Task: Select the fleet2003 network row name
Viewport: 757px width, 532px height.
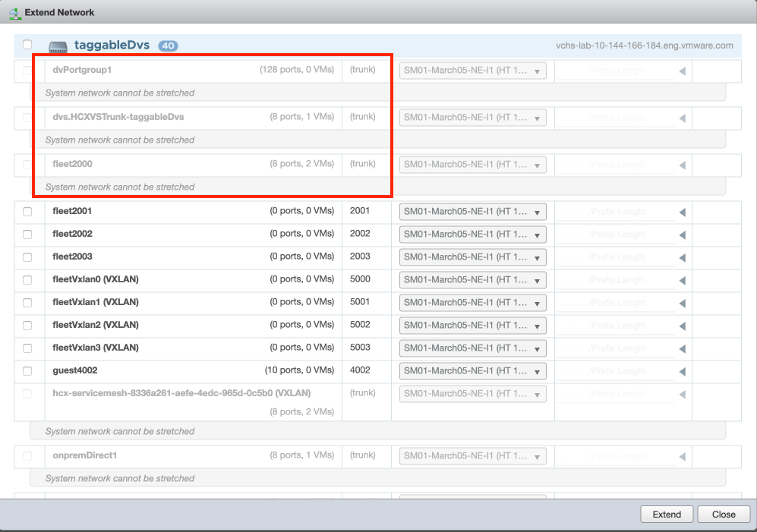Action: pos(72,257)
